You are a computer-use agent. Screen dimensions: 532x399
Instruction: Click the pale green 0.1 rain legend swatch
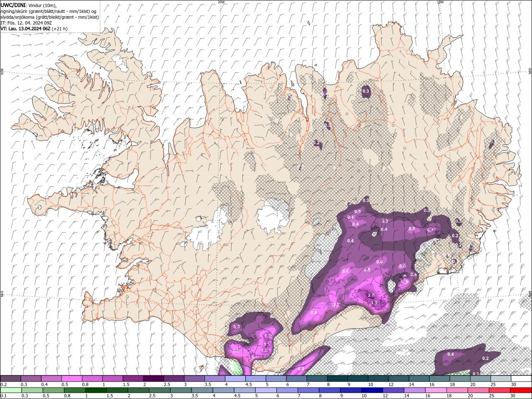pos(11,390)
